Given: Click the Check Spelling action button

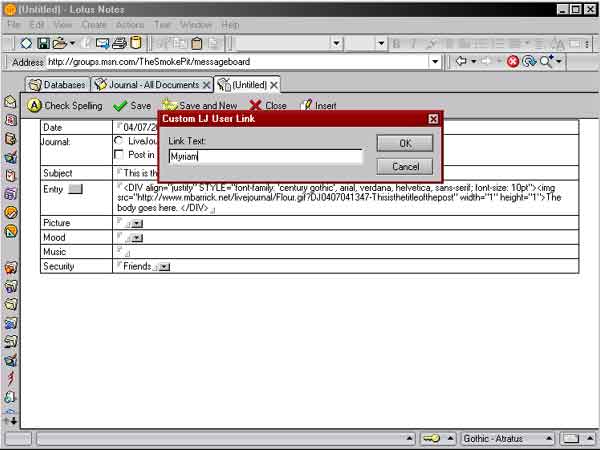Looking at the screenshot, I should tap(65, 106).
